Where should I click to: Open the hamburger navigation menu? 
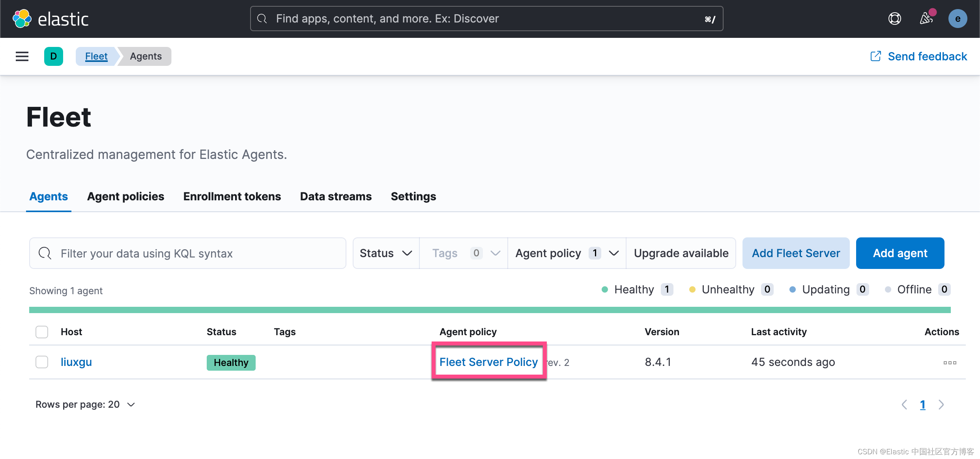click(22, 56)
